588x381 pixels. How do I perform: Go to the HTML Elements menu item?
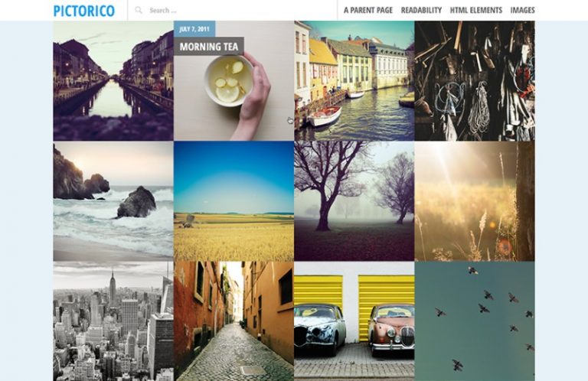tap(476, 10)
